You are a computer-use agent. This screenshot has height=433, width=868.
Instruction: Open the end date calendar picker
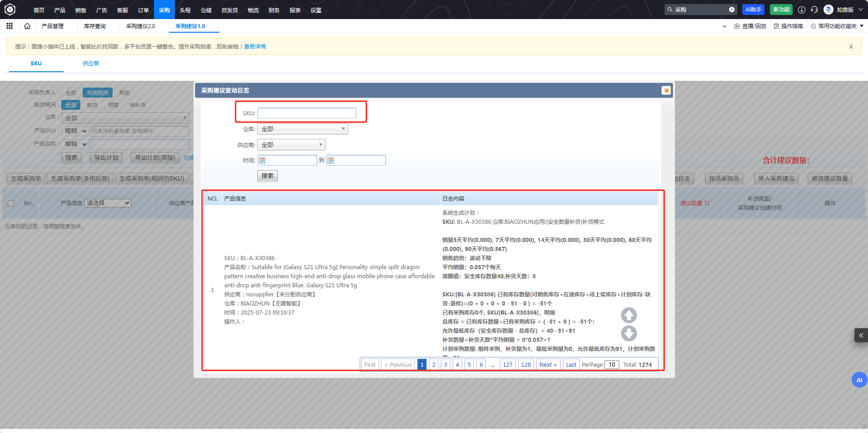click(x=330, y=160)
